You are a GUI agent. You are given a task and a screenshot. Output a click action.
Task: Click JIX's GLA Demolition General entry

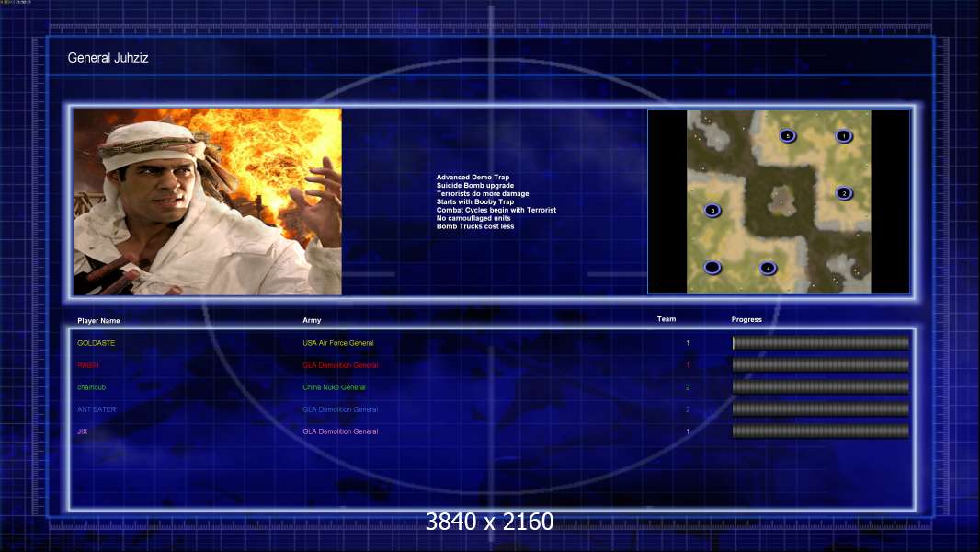pos(341,431)
